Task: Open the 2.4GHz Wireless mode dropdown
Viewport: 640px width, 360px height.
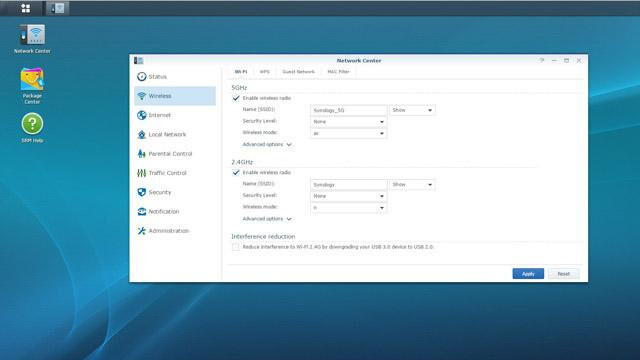Action: (x=349, y=208)
